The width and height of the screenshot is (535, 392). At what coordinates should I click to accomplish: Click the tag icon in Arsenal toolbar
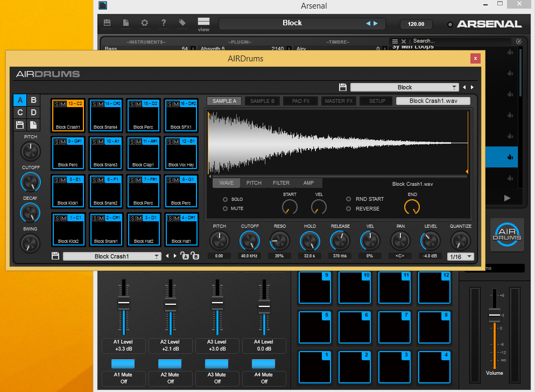[182, 23]
